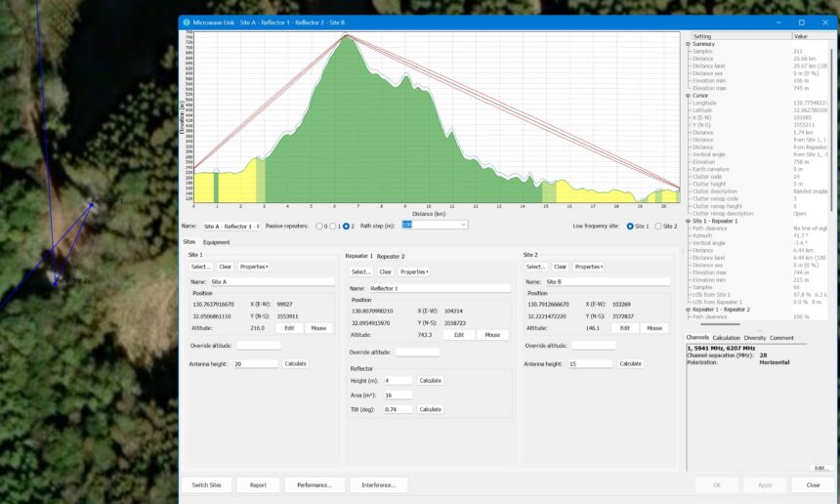
Task: Open the Calculation tab
Action: [726, 338]
